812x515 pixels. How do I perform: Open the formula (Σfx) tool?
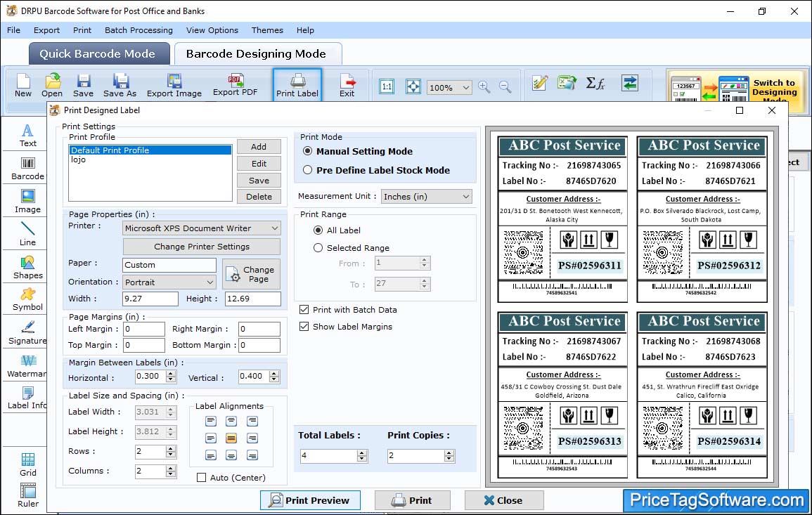[595, 83]
